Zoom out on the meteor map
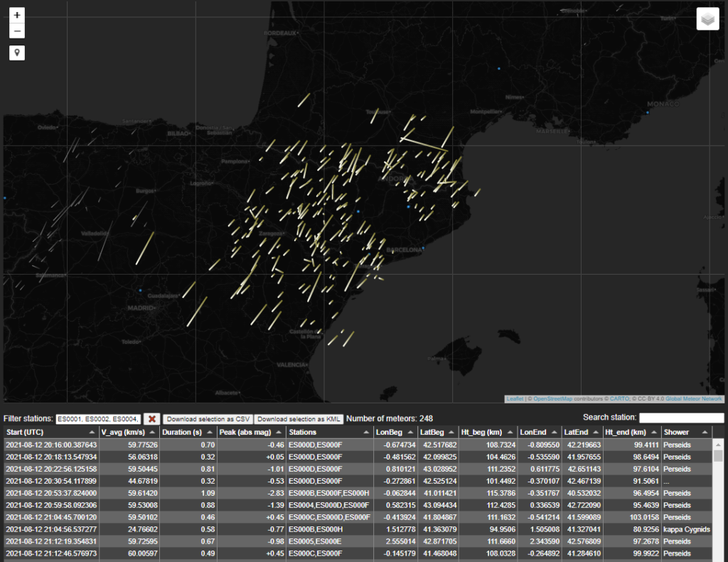The width and height of the screenshot is (728, 562). (x=17, y=31)
